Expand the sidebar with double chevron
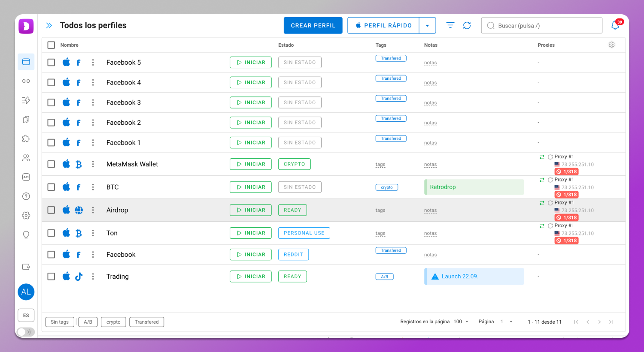Image resolution: width=644 pixels, height=352 pixels. 49,26
